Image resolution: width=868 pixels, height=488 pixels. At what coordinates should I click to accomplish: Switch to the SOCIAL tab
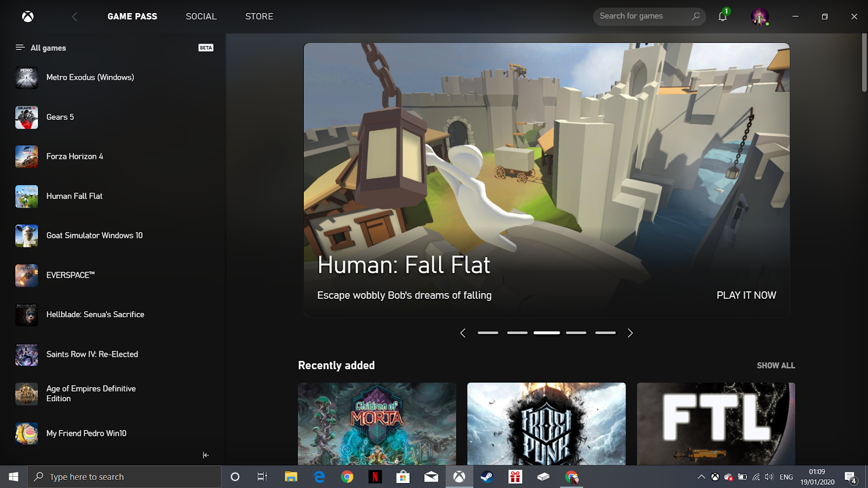201,16
